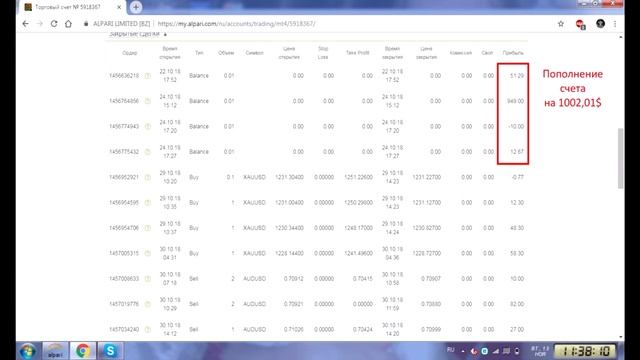640x360 pixels.
Task: Open details icon for order 1456764856
Action: click(x=148, y=101)
